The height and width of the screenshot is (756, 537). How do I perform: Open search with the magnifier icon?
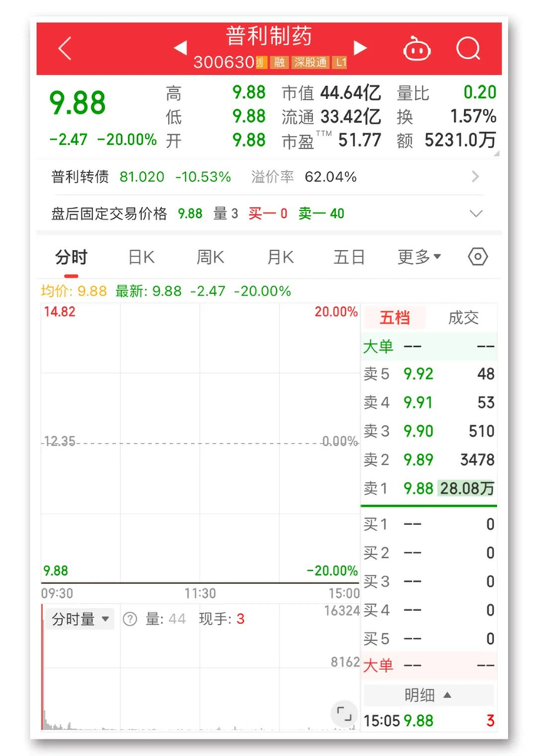click(x=468, y=48)
